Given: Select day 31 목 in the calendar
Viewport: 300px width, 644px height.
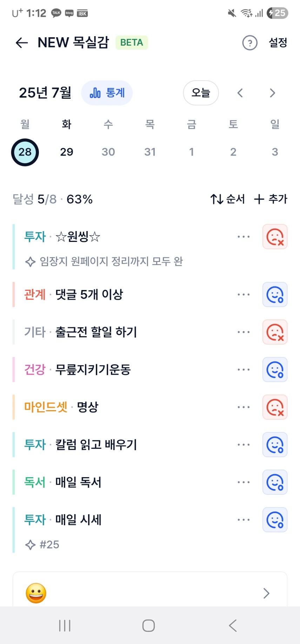Looking at the screenshot, I should [150, 152].
